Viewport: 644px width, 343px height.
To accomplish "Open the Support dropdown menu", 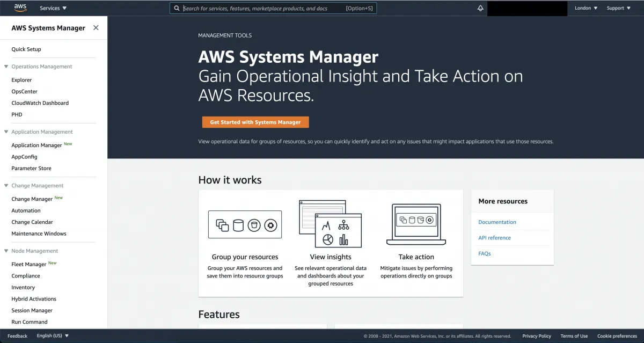I will pyautogui.click(x=618, y=8).
